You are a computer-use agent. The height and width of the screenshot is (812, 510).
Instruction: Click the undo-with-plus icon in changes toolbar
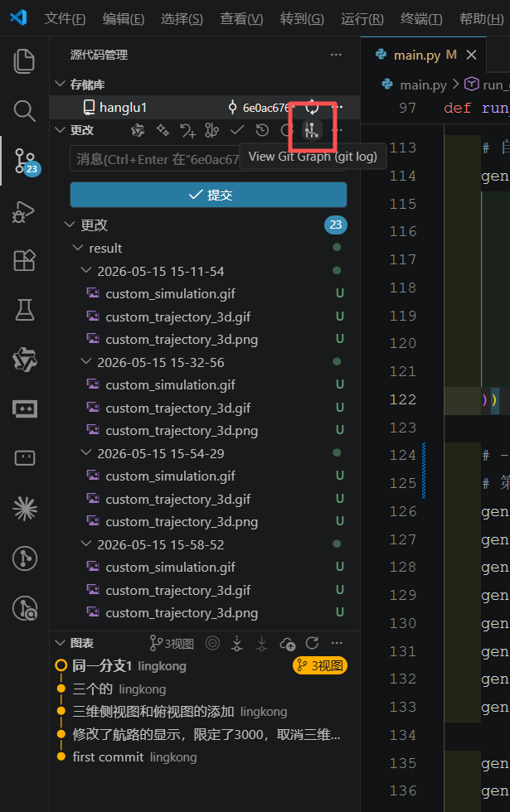(187, 130)
